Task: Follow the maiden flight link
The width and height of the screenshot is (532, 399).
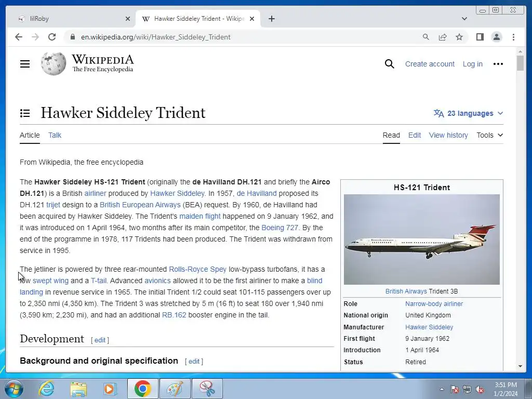Action: [x=200, y=216]
